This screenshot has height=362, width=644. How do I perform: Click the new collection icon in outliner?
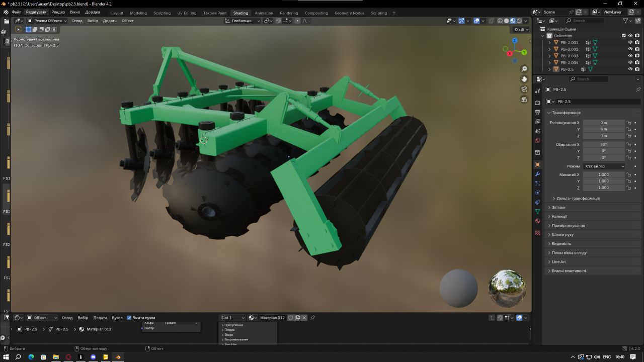[x=637, y=21]
